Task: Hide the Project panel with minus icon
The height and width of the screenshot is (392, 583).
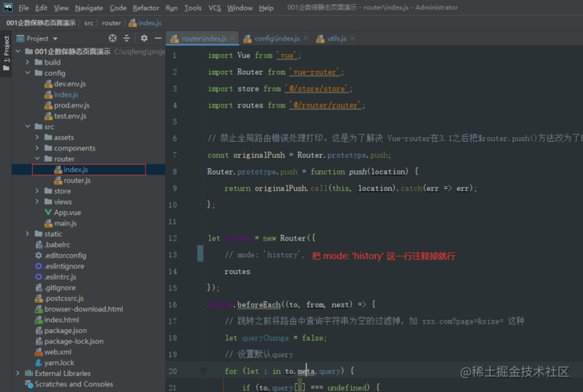Action: [x=158, y=38]
